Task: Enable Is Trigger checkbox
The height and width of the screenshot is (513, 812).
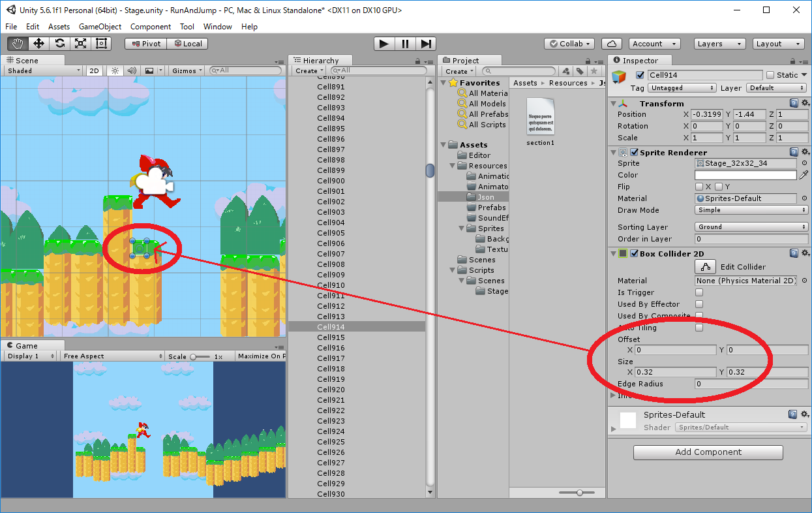Action: (x=699, y=292)
